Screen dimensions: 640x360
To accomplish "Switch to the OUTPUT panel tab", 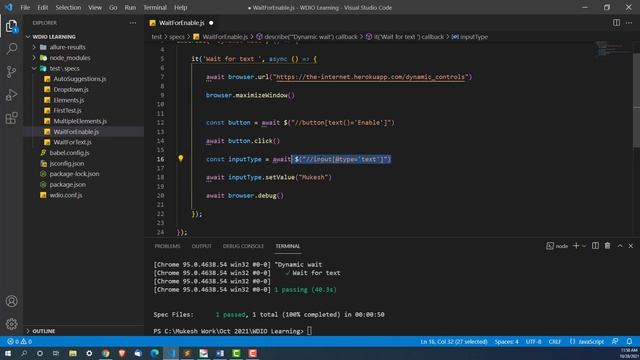I will tap(202, 246).
